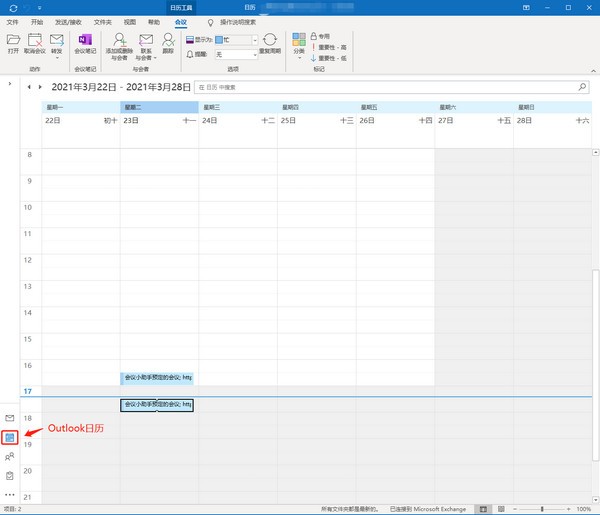Click 取消会议 to cancel the meeting
This screenshot has height=515, width=600.
pyautogui.click(x=35, y=43)
